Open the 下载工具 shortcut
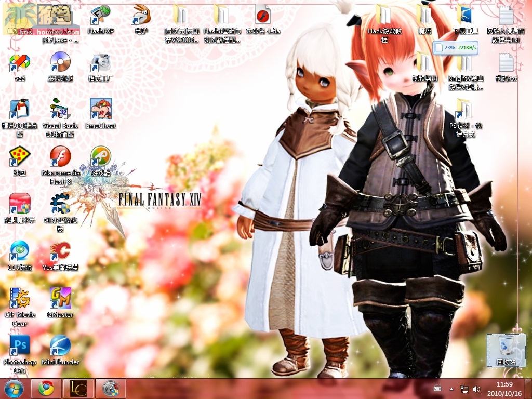 click(465, 20)
